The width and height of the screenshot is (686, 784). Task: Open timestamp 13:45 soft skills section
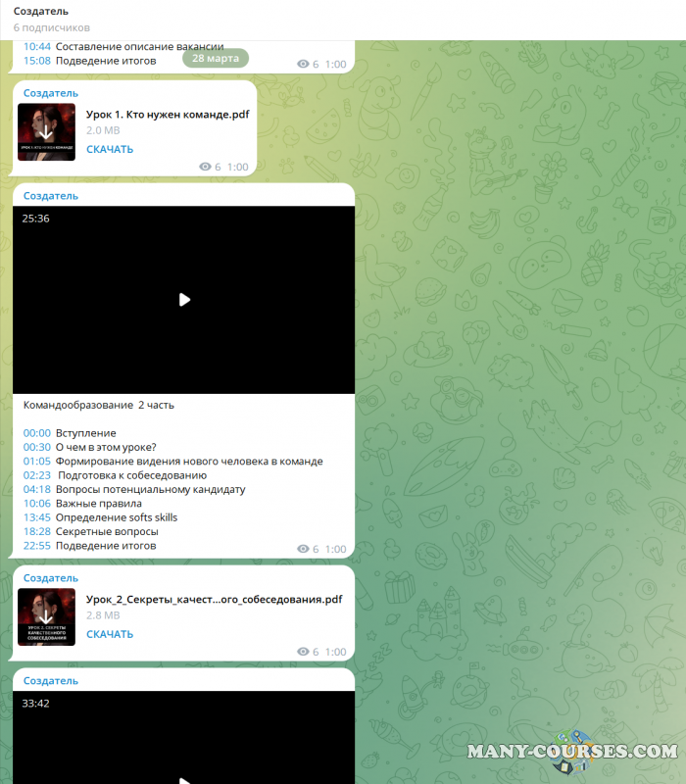point(36,517)
